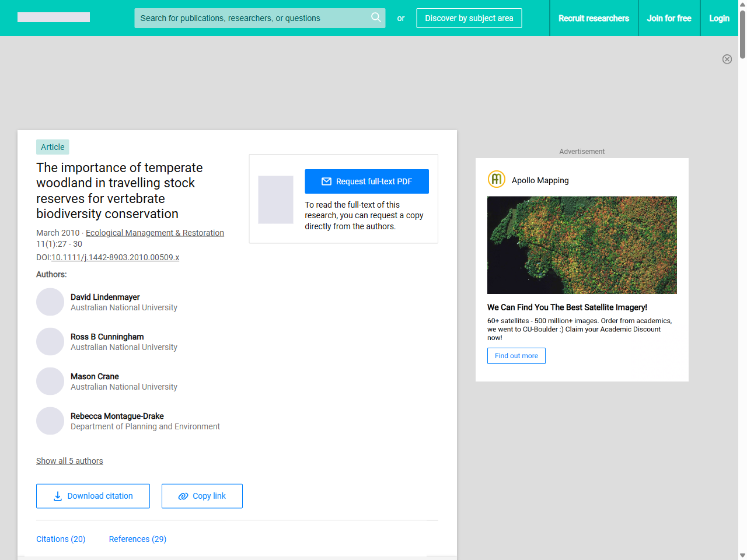747x560 pixels.
Task: Click the Apollo Mapping logo icon
Action: [x=496, y=179]
